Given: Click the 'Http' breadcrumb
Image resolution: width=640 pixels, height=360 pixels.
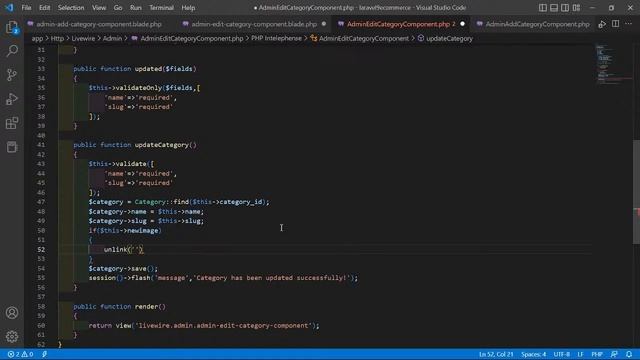Looking at the screenshot, I should pos(57,38).
